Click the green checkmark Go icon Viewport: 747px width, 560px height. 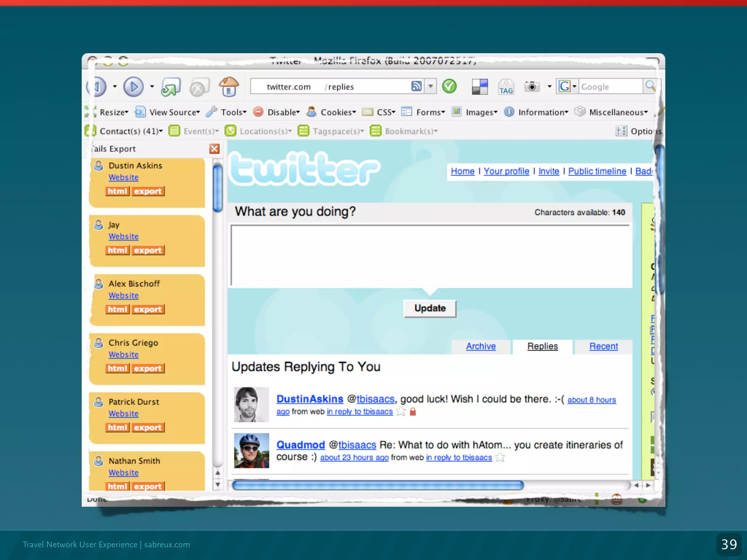pos(449,86)
